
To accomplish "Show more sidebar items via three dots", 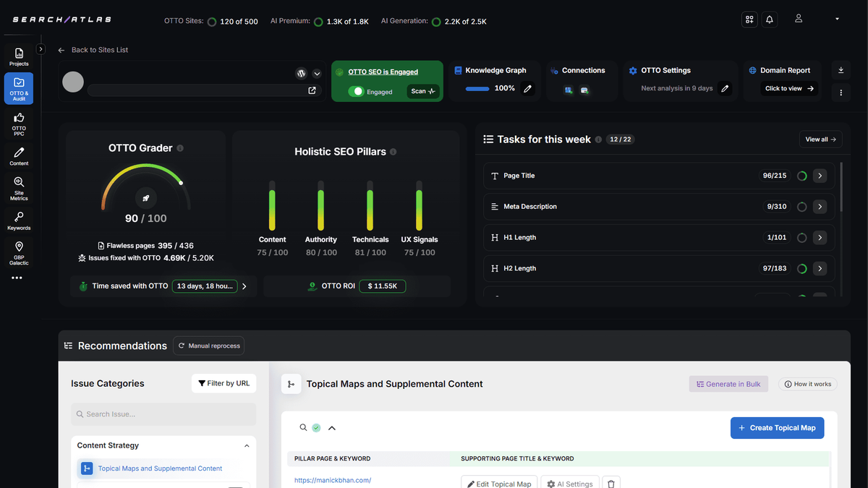I will pos(17,278).
